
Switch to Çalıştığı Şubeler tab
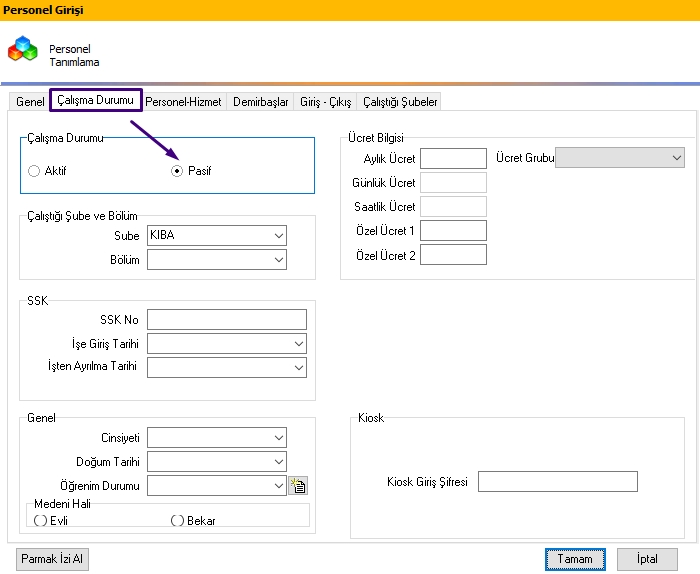400,102
